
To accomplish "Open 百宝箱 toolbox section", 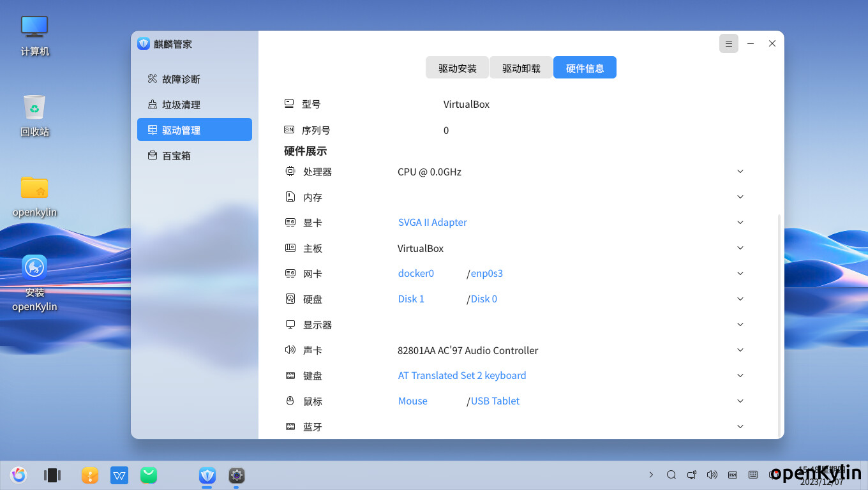I will pos(176,156).
